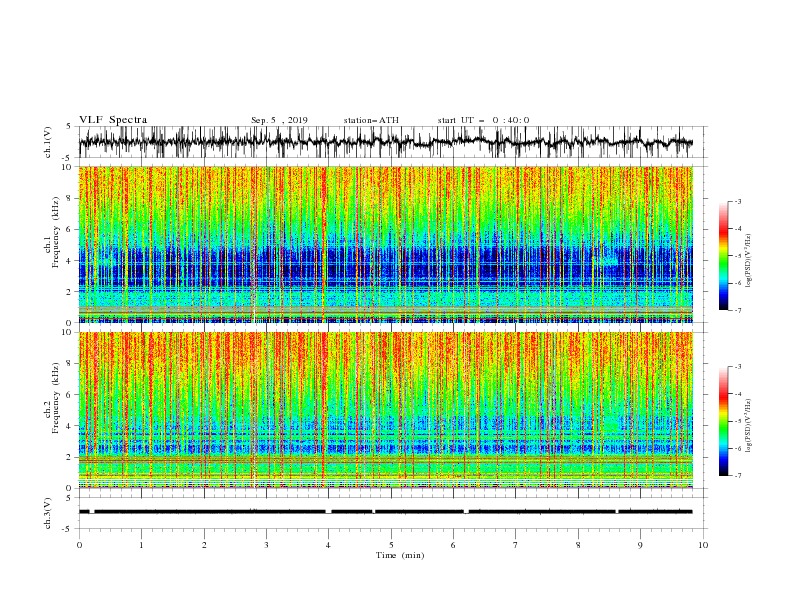This screenshot has width=792, height=612.
Task: Click the ch.3 black signal bar
Action: tap(386, 512)
